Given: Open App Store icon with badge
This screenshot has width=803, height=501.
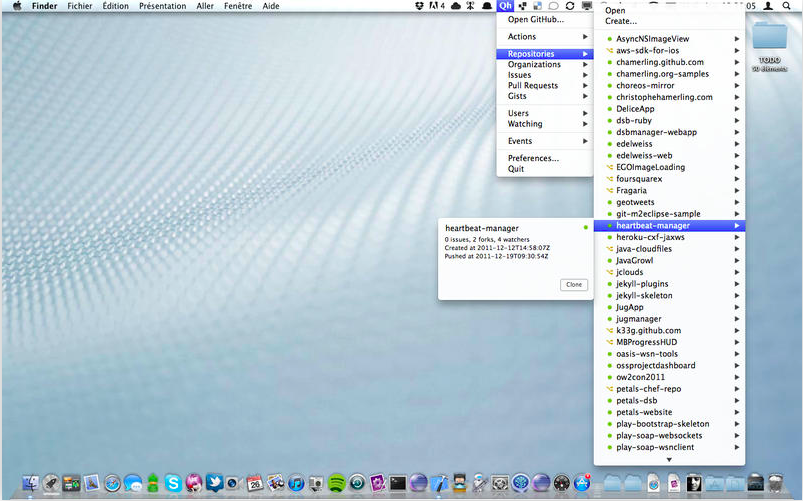Looking at the screenshot, I should (x=582, y=483).
